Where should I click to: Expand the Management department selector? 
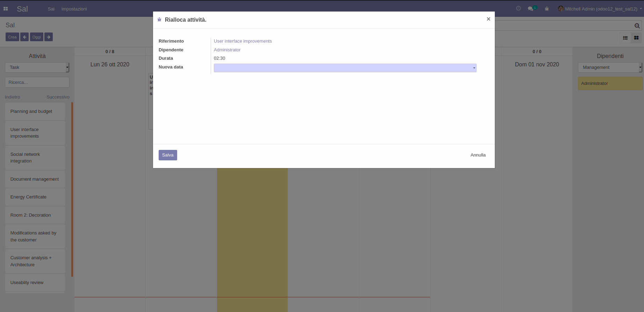610,67
